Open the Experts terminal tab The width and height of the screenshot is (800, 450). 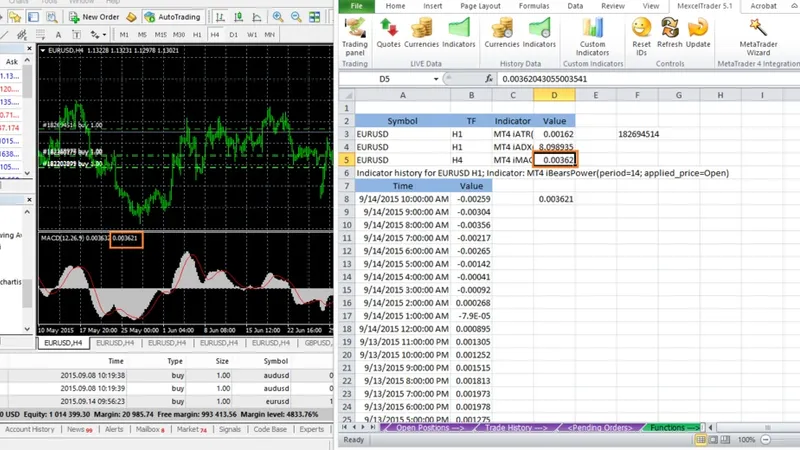pyautogui.click(x=312, y=430)
